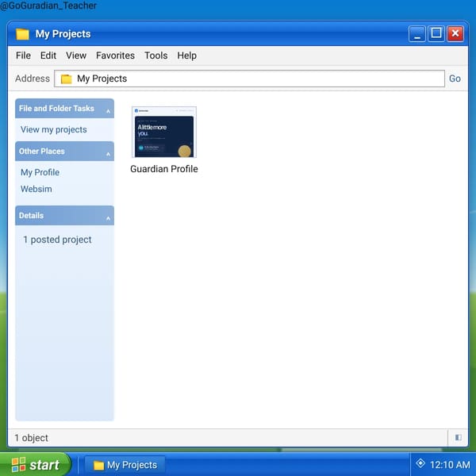Close the My Projects window
The image size is (476, 476).
pyautogui.click(x=455, y=33)
